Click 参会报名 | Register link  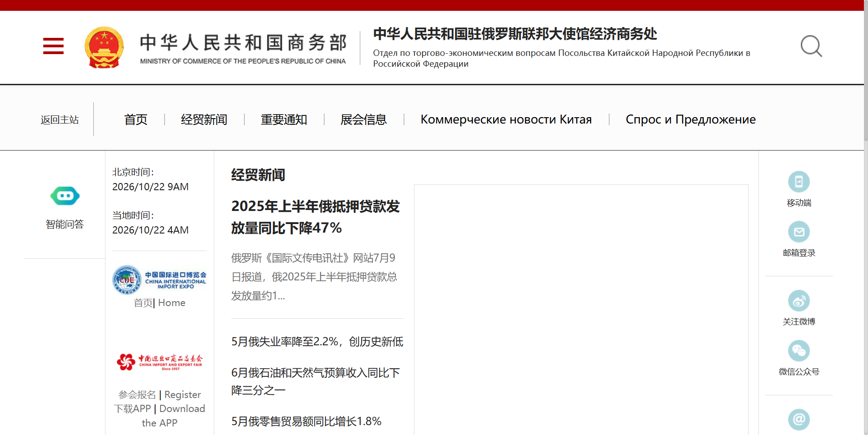tap(159, 395)
